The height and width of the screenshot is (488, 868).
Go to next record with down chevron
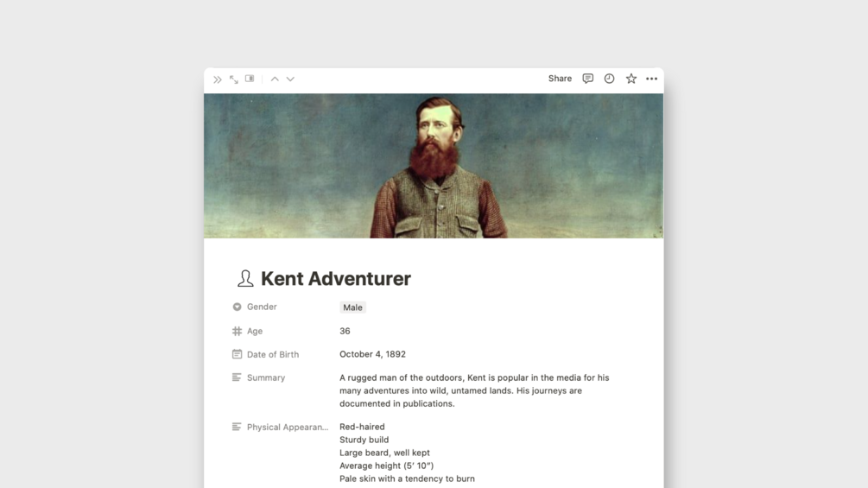pos(290,79)
